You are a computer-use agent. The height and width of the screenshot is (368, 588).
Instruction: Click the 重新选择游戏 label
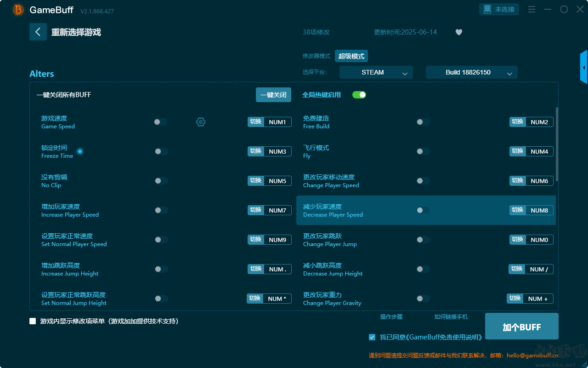point(76,32)
